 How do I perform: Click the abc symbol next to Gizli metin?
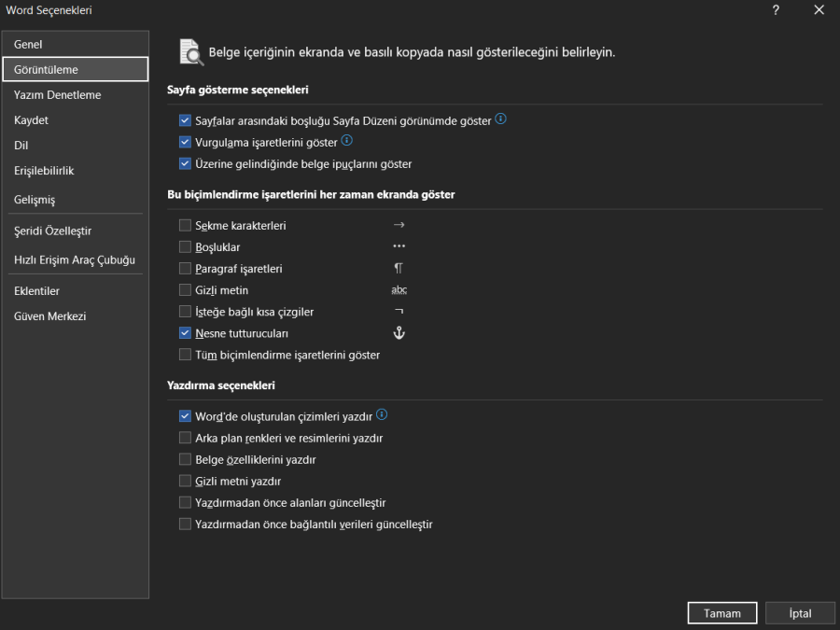pyautogui.click(x=399, y=289)
